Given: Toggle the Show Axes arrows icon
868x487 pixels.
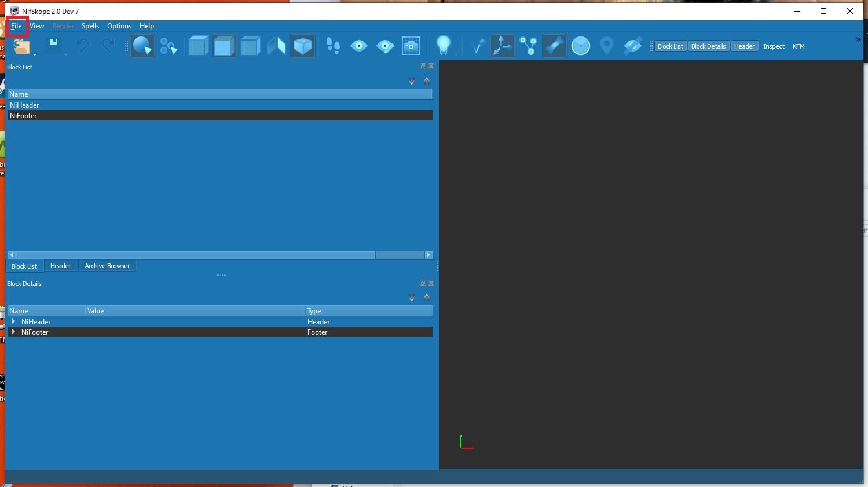Looking at the screenshot, I should click(502, 46).
